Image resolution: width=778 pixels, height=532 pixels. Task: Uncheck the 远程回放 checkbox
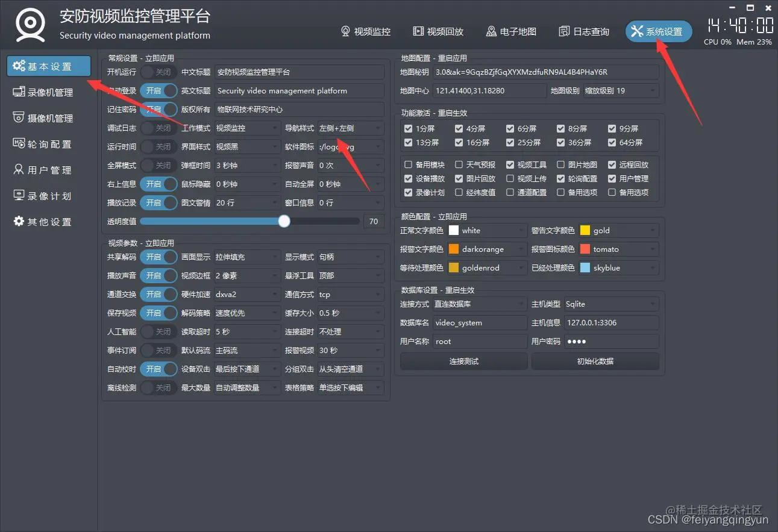click(612, 164)
